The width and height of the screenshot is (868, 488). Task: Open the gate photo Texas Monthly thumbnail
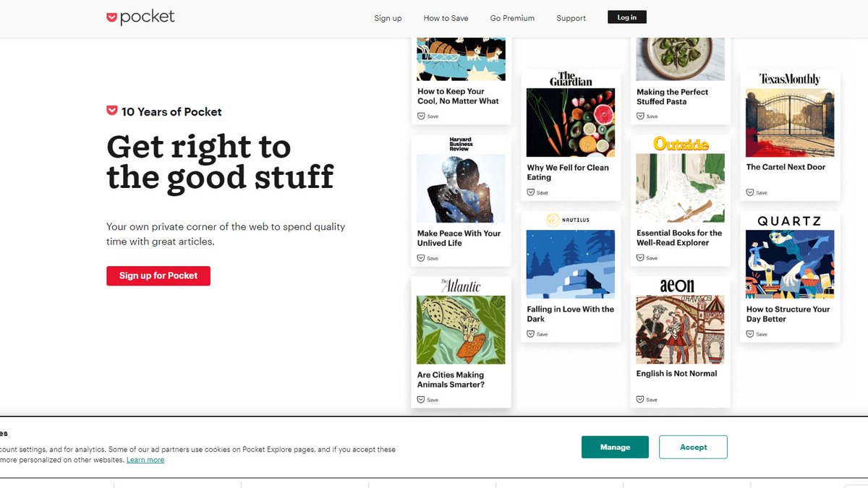tap(790, 123)
